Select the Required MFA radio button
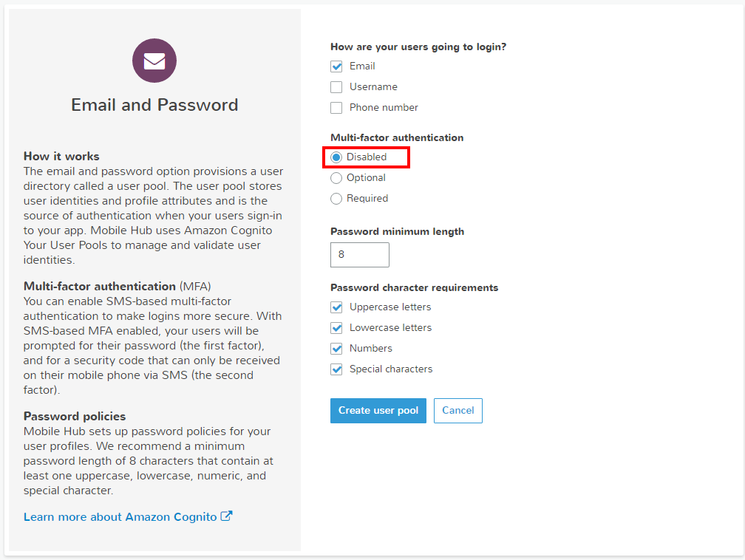The height and width of the screenshot is (560, 745). point(336,199)
